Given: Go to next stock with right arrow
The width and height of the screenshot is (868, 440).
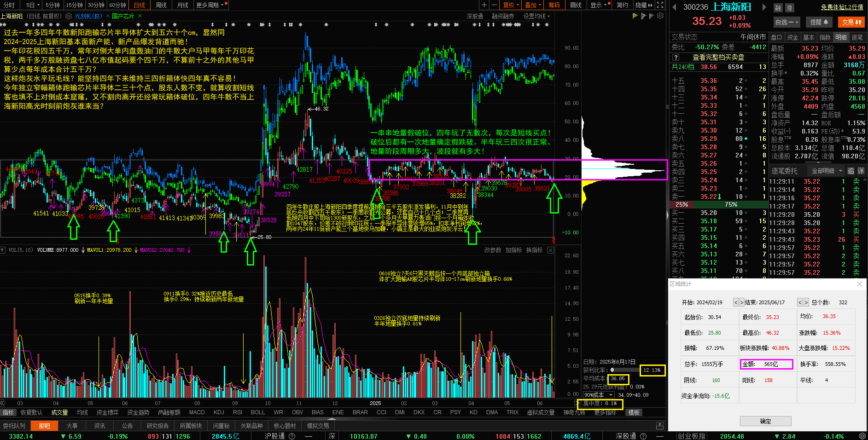Looking at the screenshot, I should (764, 7).
